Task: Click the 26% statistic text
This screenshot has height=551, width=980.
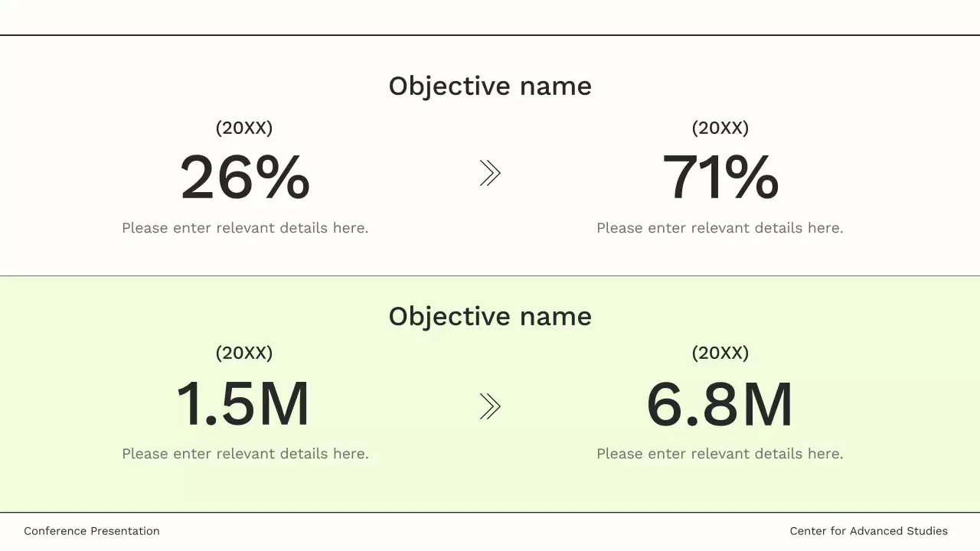Action: (x=245, y=178)
